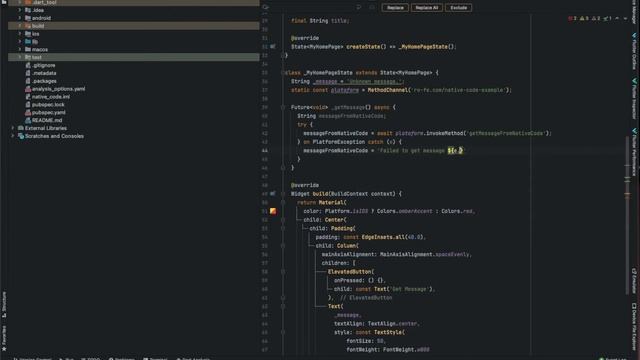Collapse the ElevatedButton fold marker
This screenshot has width=640, height=360.
pyautogui.click(x=283, y=272)
